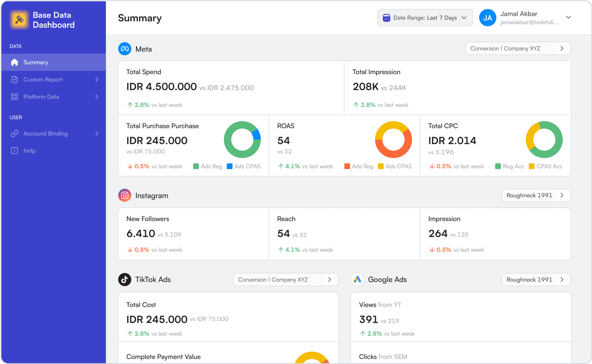This screenshot has height=364, width=592.
Task: Click the Platform Data grid icon
Action: 14,97
